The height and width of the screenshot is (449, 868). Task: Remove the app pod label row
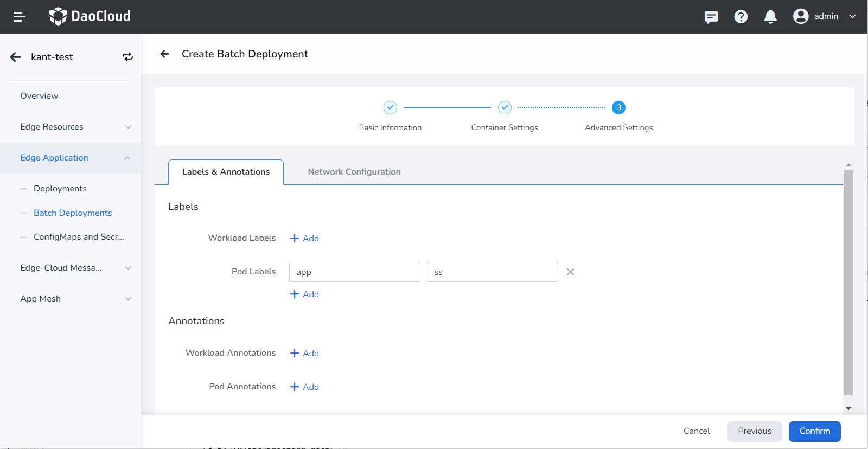[570, 272]
